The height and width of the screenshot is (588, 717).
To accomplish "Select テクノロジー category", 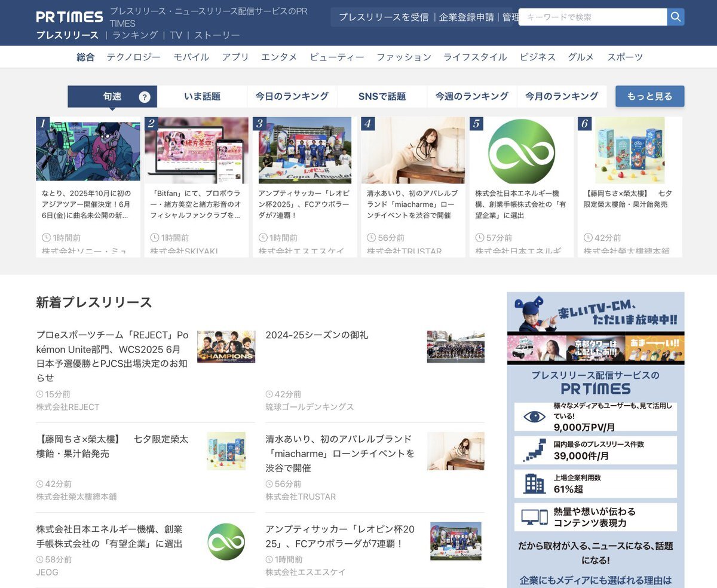I will (x=134, y=57).
